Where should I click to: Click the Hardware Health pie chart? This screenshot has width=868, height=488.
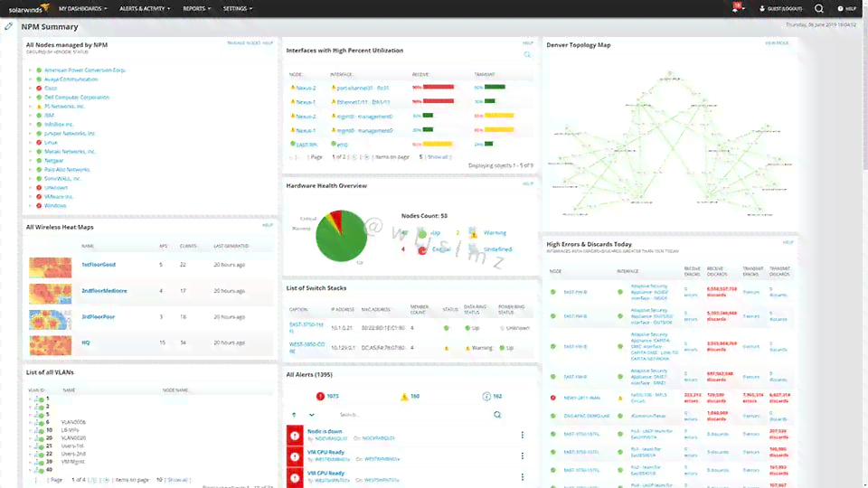click(341, 236)
